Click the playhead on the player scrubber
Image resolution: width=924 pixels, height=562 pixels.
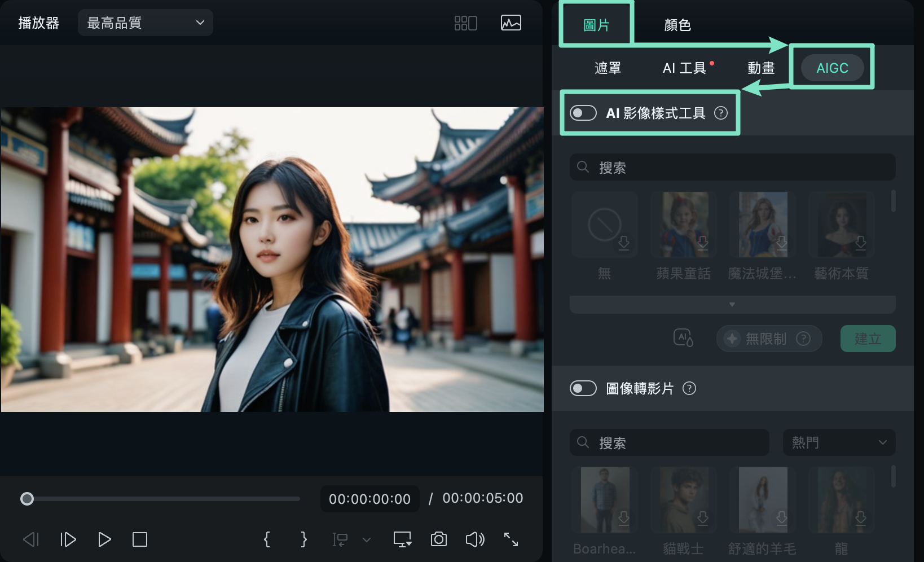click(x=27, y=499)
